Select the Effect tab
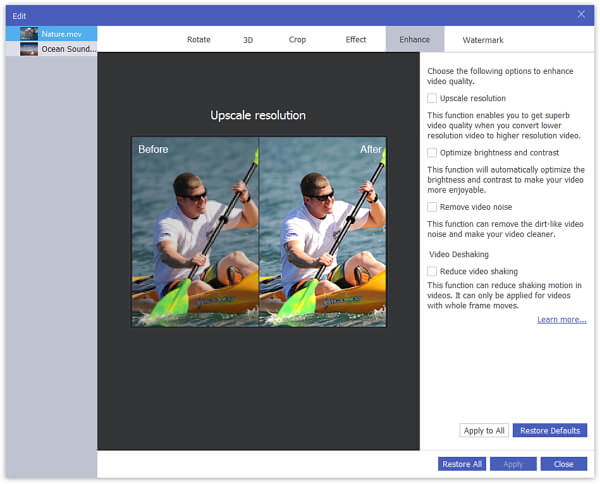The height and width of the screenshot is (484, 600). (x=356, y=40)
